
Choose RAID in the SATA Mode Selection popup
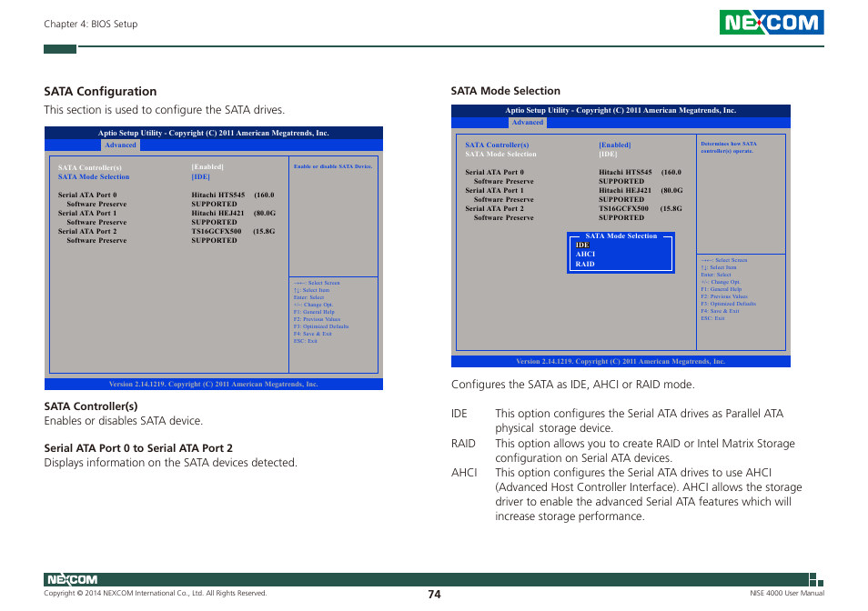(584, 265)
